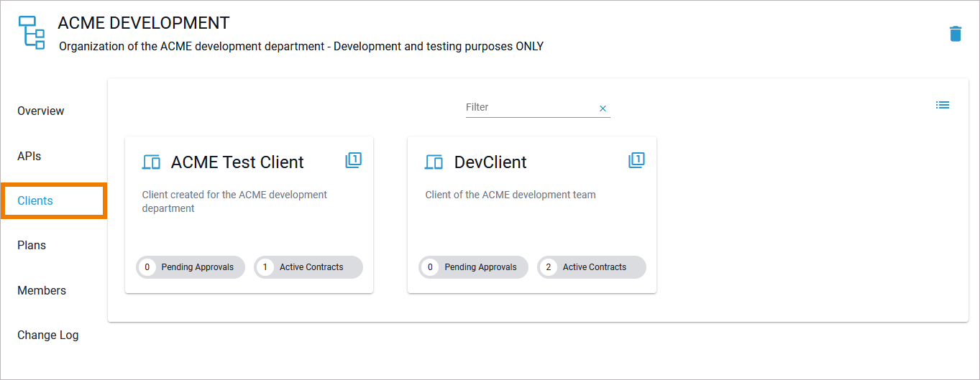Click DevClient Active Contracts chip
The height and width of the screenshot is (380, 980).
592,267
